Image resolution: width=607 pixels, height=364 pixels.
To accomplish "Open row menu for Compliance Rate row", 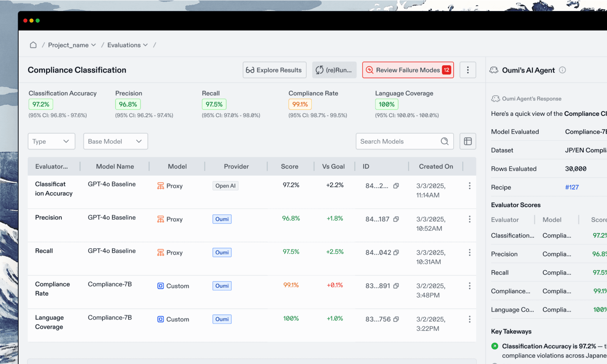I will (470, 286).
